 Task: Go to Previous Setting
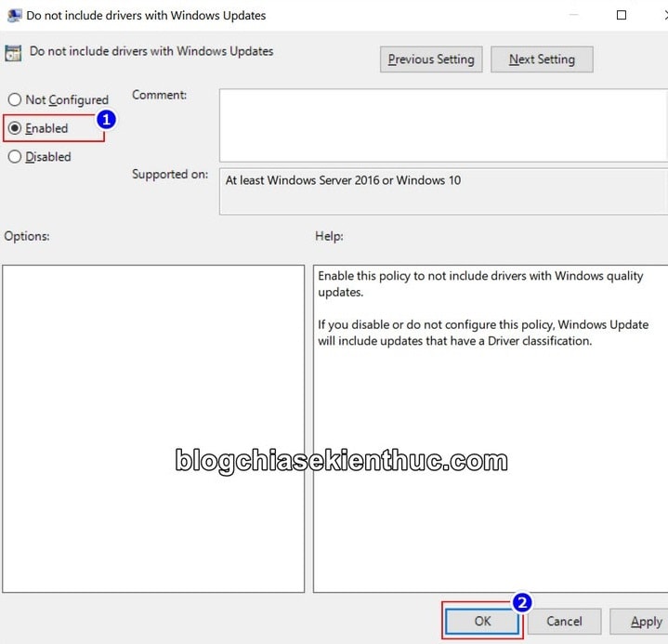[x=431, y=59]
